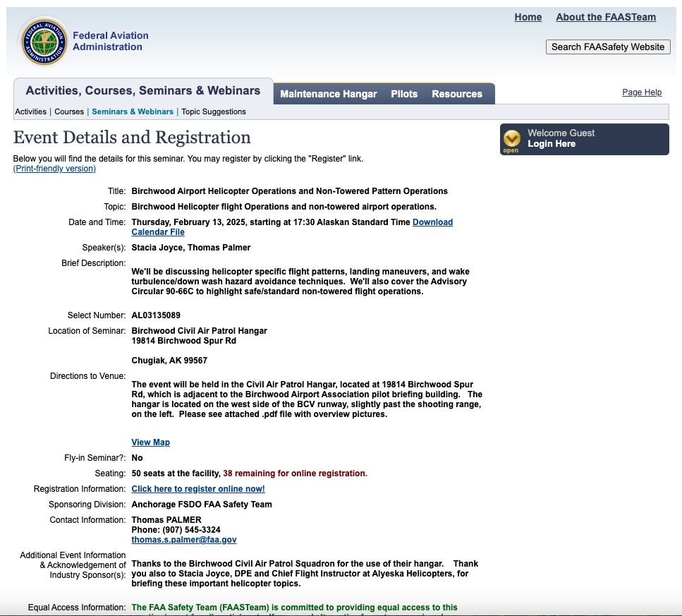Click the Event Details and Registration heading

coord(132,138)
